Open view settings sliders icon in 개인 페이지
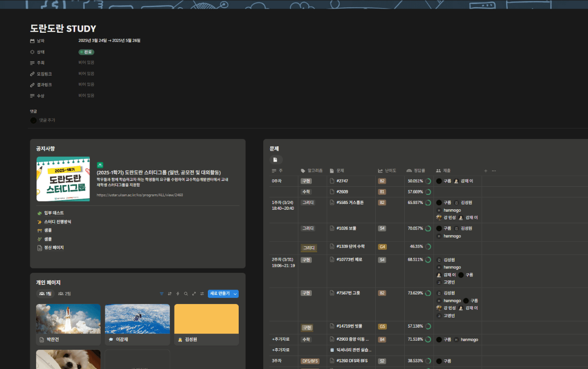588x369 pixels. coord(202,293)
